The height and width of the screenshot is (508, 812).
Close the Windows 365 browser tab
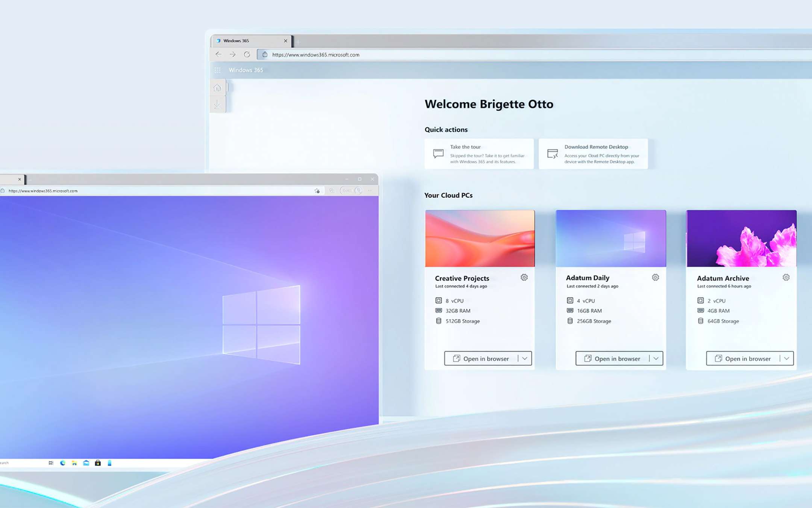click(x=285, y=41)
